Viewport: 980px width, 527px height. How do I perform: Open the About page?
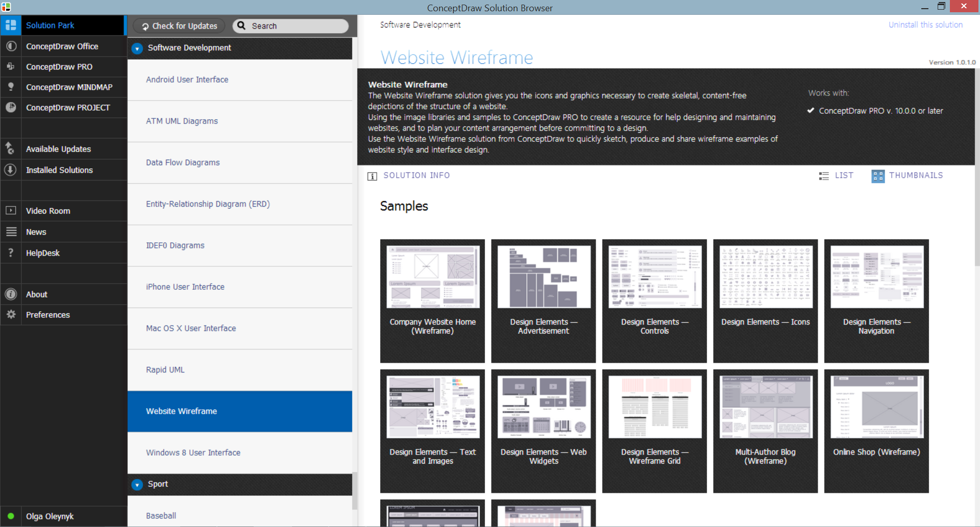63,294
